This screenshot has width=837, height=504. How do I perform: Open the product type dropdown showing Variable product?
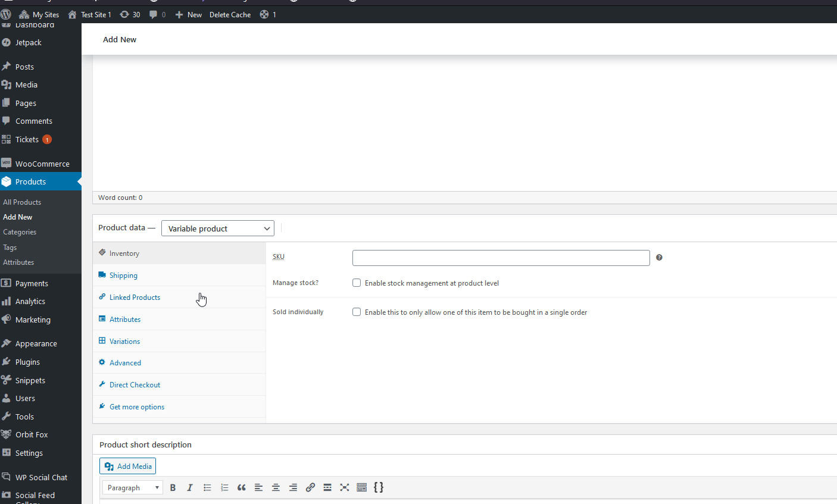tap(218, 228)
